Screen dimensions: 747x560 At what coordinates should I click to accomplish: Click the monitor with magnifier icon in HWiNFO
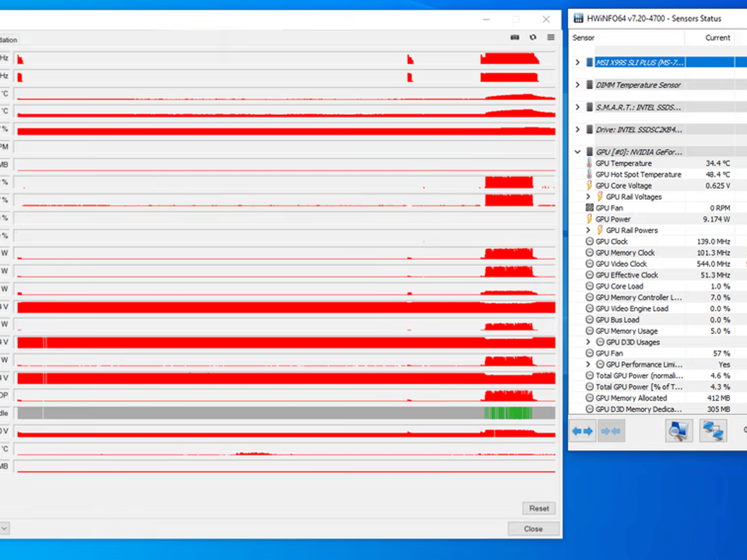679,431
